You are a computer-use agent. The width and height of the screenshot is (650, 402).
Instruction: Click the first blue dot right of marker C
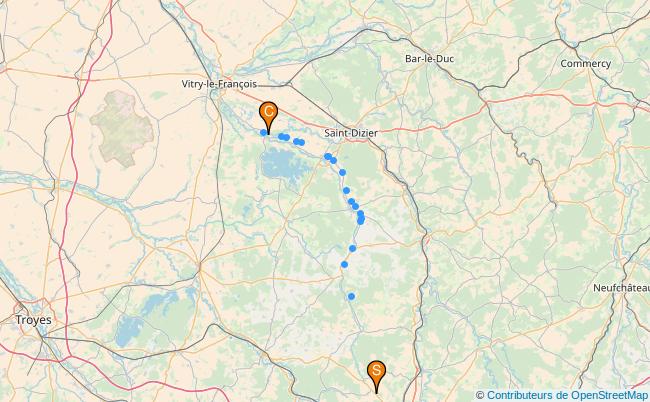[281, 136]
